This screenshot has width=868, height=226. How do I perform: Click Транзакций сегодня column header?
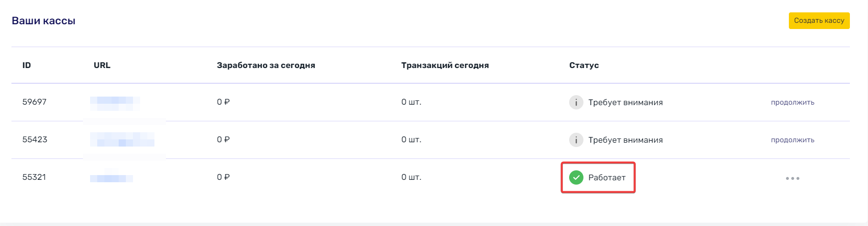pyautogui.click(x=445, y=65)
